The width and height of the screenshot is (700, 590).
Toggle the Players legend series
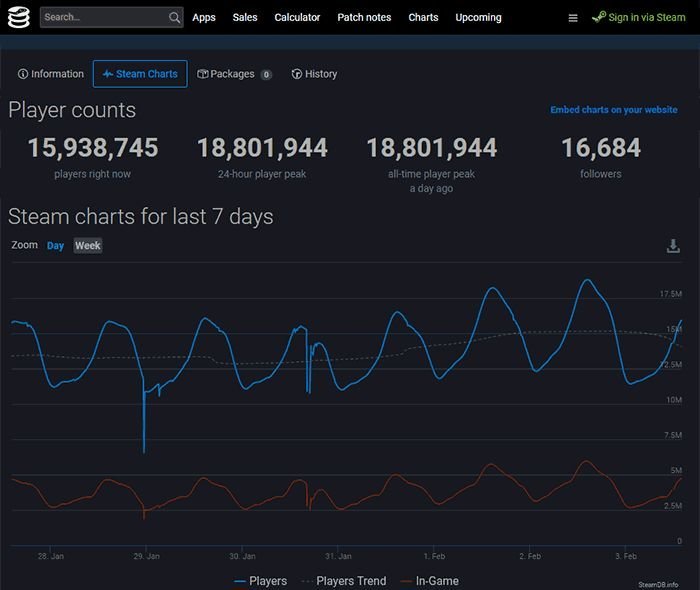click(261, 581)
